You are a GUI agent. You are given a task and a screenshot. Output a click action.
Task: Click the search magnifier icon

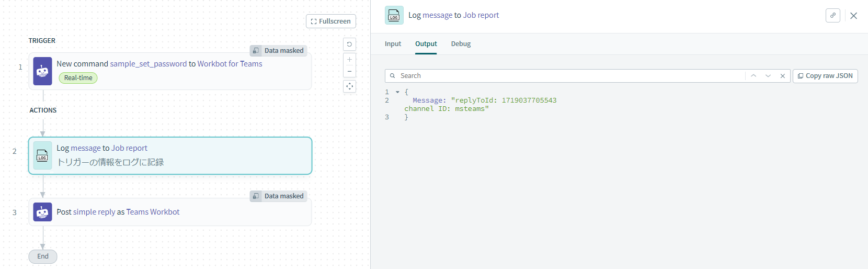(x=393, y=76)
